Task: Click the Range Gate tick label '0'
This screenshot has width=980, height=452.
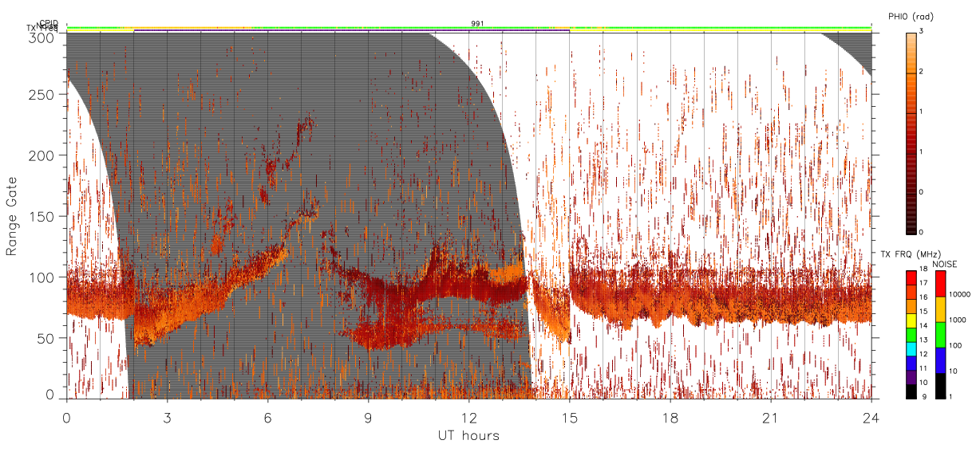Action: 49,394
